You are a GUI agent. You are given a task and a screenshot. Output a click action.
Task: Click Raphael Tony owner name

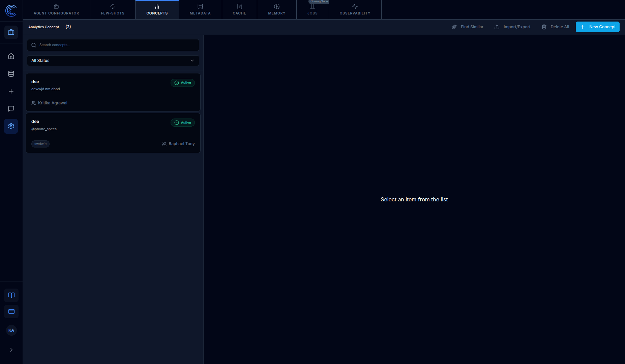182,144
